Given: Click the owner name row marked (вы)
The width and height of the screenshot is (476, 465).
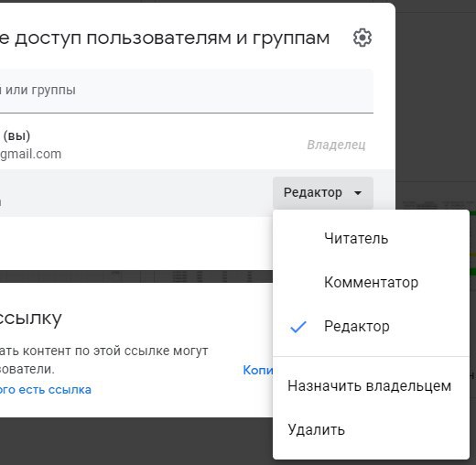Looking at the screenshot, I should point(16,136).
